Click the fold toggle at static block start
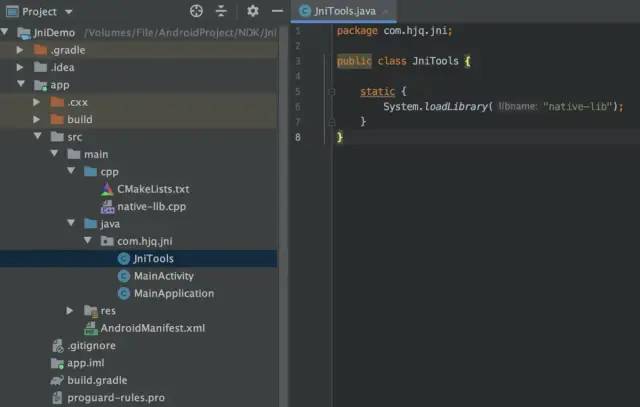The image size is (640, 407). click(x=332, y=92)
